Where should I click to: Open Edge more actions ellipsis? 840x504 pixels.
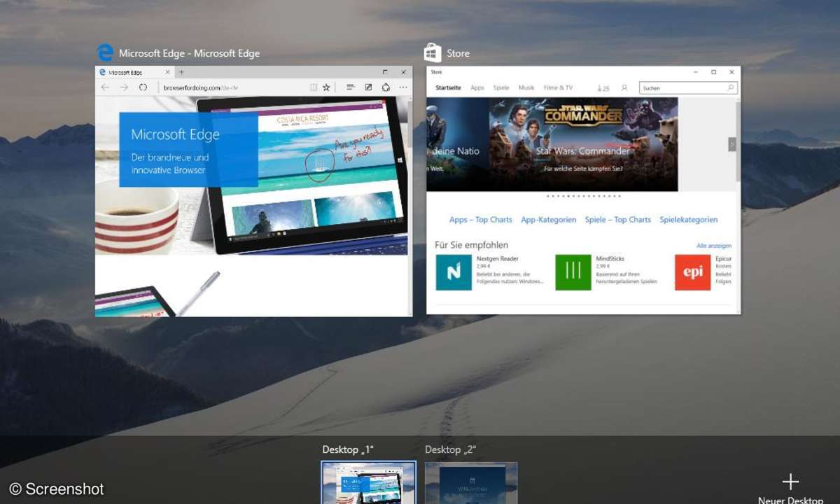(x=403, y=87)
